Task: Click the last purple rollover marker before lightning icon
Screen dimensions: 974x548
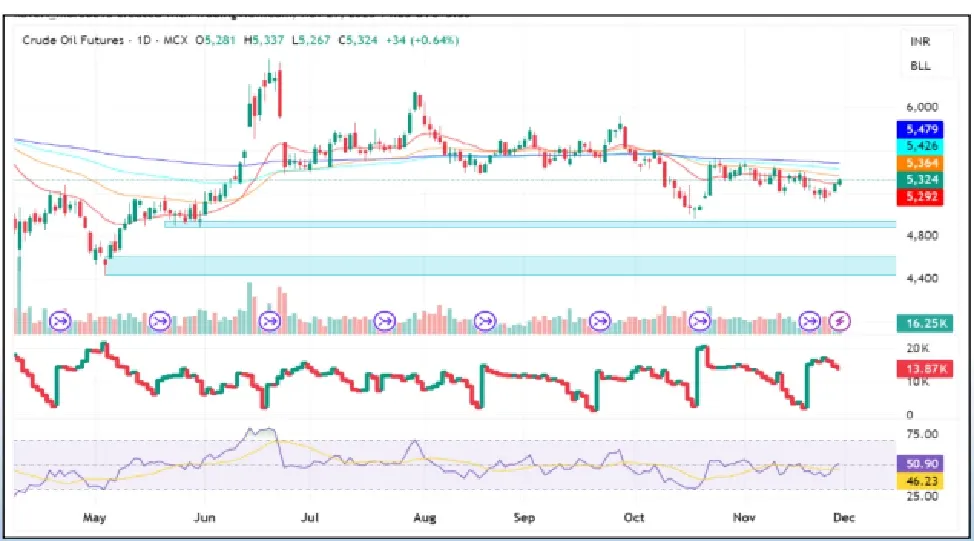Action: tap(812, 321)
